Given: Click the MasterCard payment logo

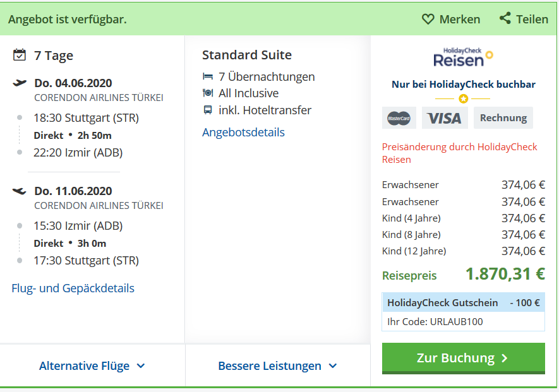Looking at the screenshot, I should click(x=399, y=118).
